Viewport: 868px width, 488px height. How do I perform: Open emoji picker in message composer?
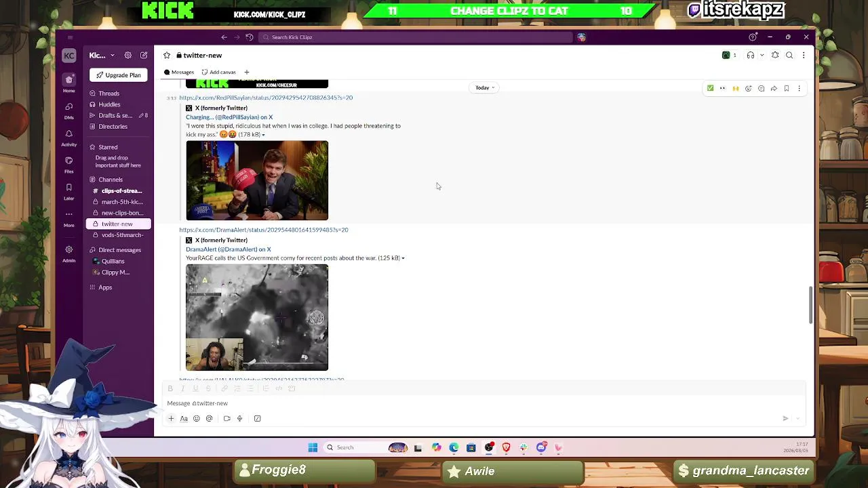(x=197, y=419)
